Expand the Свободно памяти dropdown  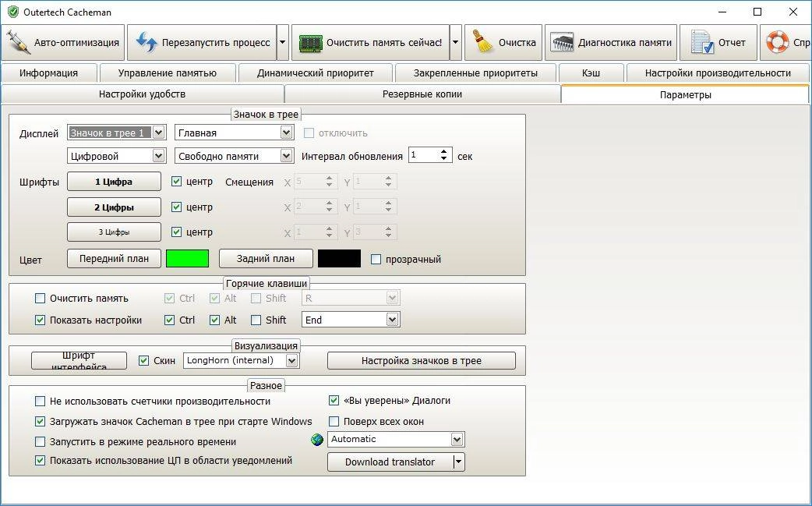(286, 156)
